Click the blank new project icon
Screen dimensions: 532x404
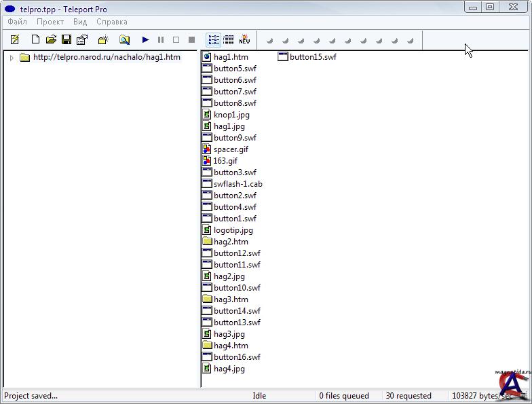pyautogui.click(x=36, y=40)
